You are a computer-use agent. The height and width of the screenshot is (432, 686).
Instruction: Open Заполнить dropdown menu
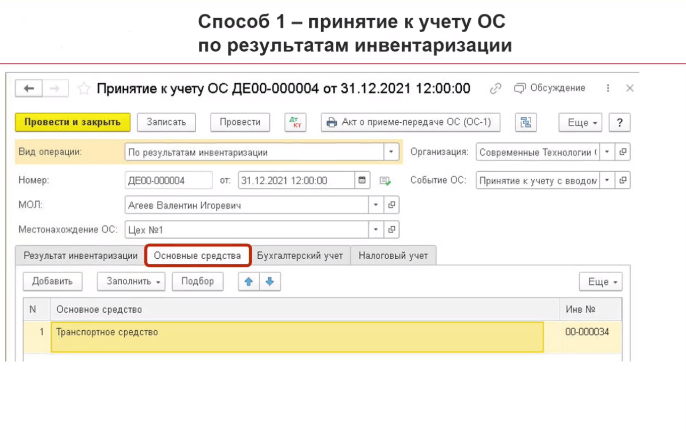pos(131,281)
